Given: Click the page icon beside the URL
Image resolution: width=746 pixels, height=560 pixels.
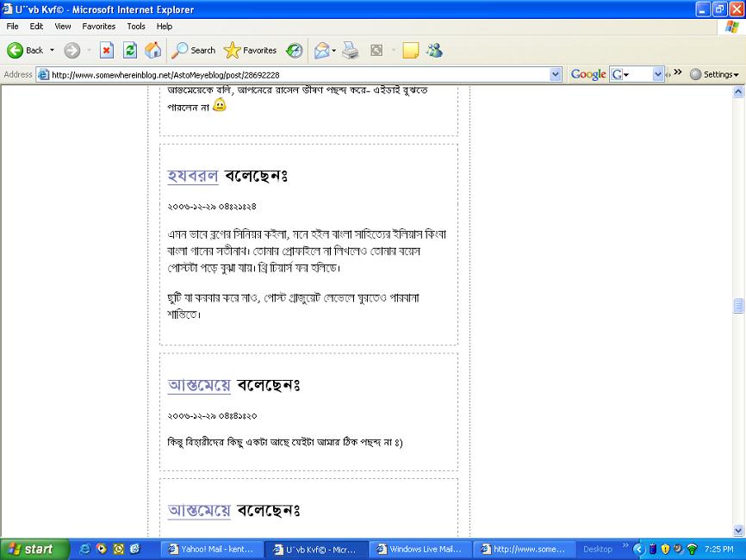Looking at the screenshot, I should tap(43, 75).
